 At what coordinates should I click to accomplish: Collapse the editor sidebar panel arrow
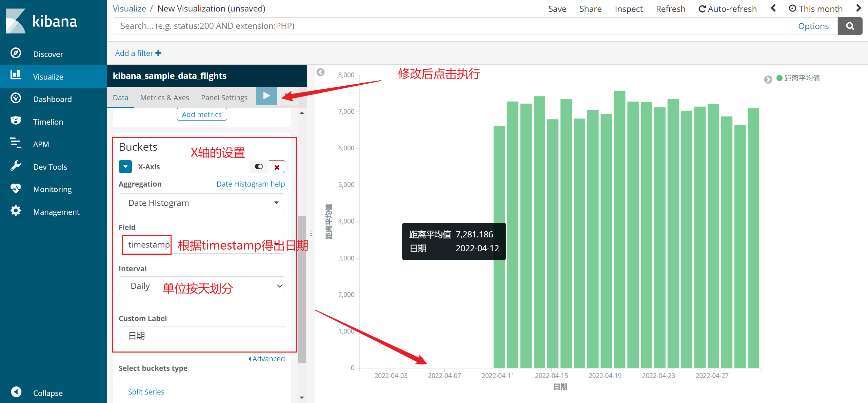(320, 72)
